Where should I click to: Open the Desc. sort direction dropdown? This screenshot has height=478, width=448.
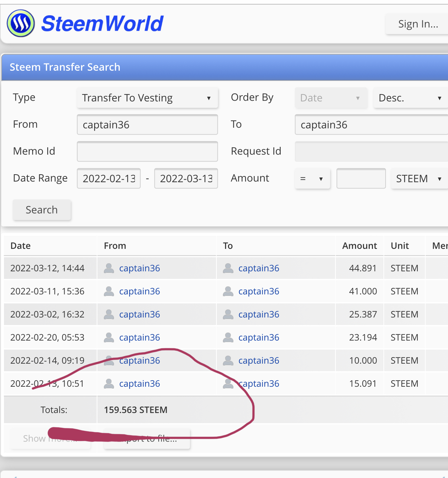[410, 98]
